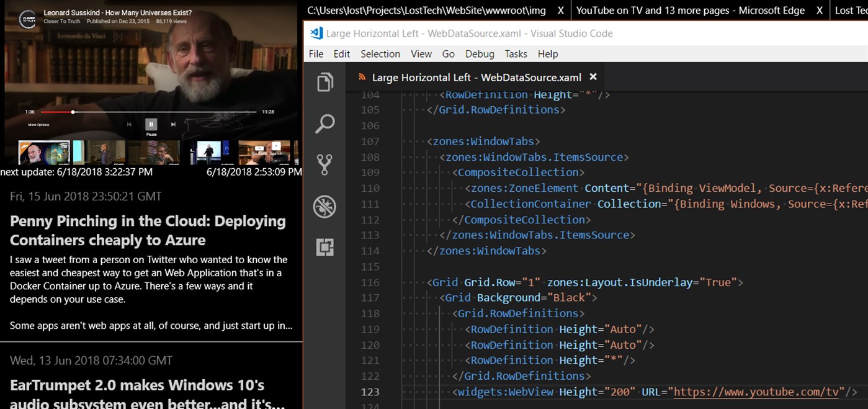
Task: Click More Options in the video player
Action: click(x=38, y=125)
